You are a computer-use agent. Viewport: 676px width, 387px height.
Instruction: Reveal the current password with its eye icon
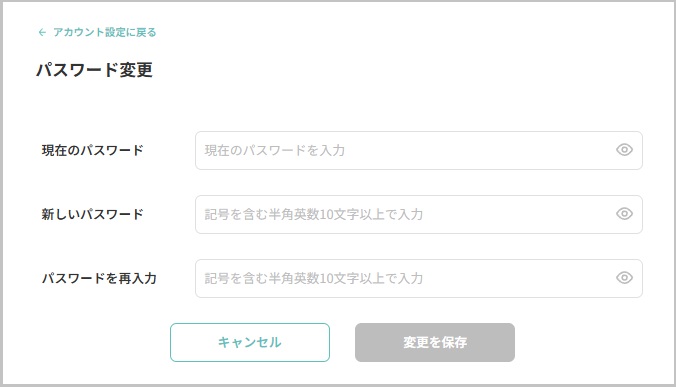[624, 150]
